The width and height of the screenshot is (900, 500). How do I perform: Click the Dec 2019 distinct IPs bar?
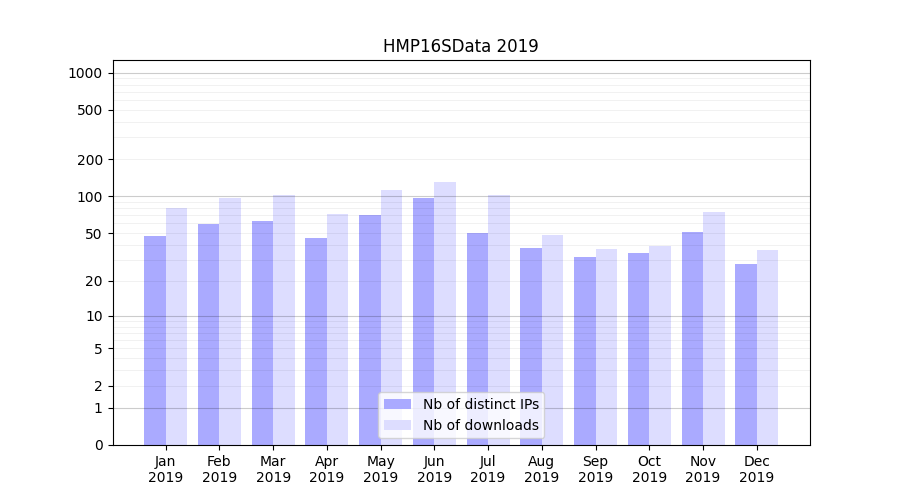click(x=746, y=355)
